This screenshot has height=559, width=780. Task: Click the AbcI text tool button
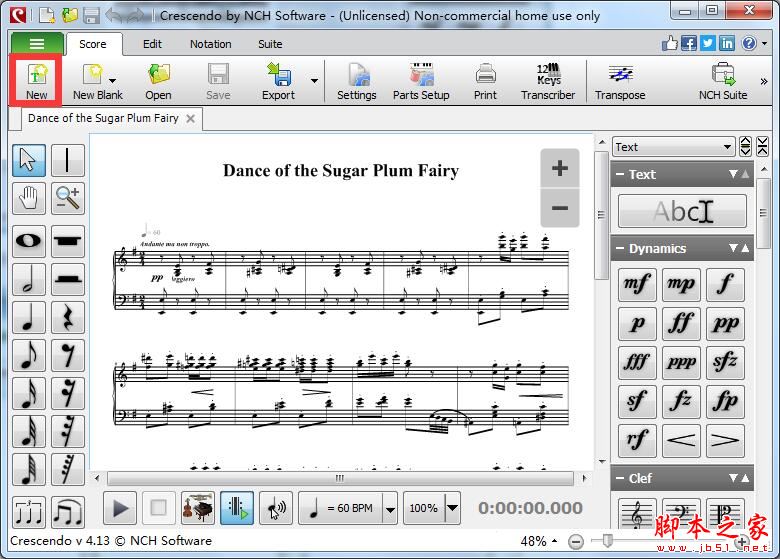(682, 211)
